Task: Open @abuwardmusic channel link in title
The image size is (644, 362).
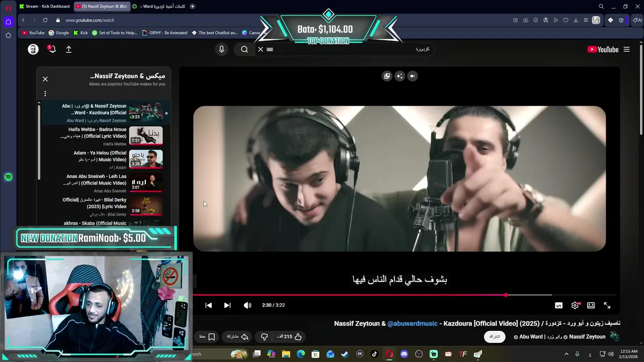Action: tap(413, 323)
